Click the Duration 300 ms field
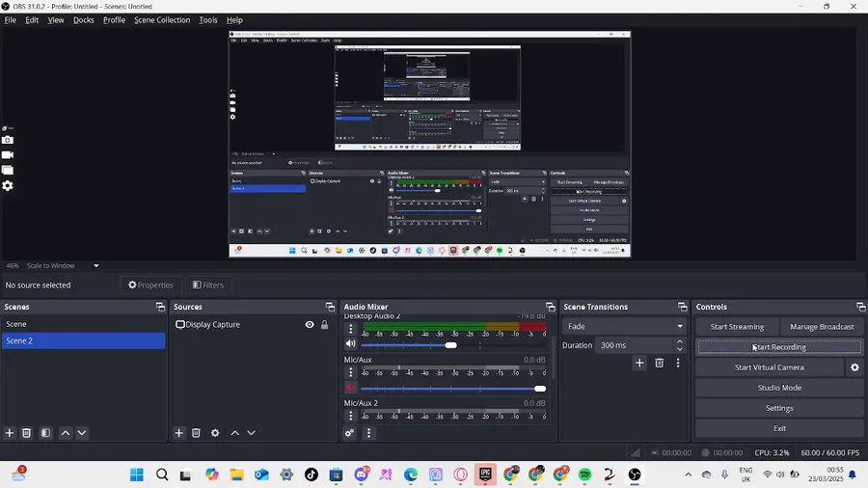The image size is (868, 488). (x=636, y=344)
